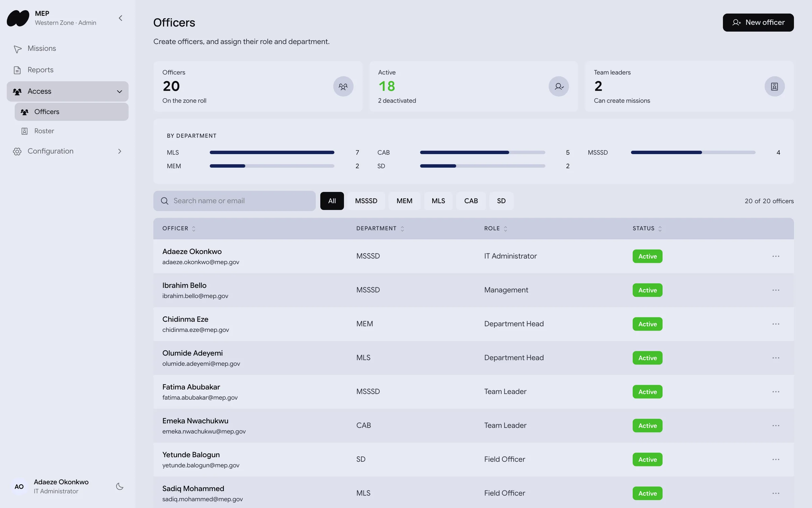Sort by the Officer column
812x508 pixels.
tap(179, 229)
